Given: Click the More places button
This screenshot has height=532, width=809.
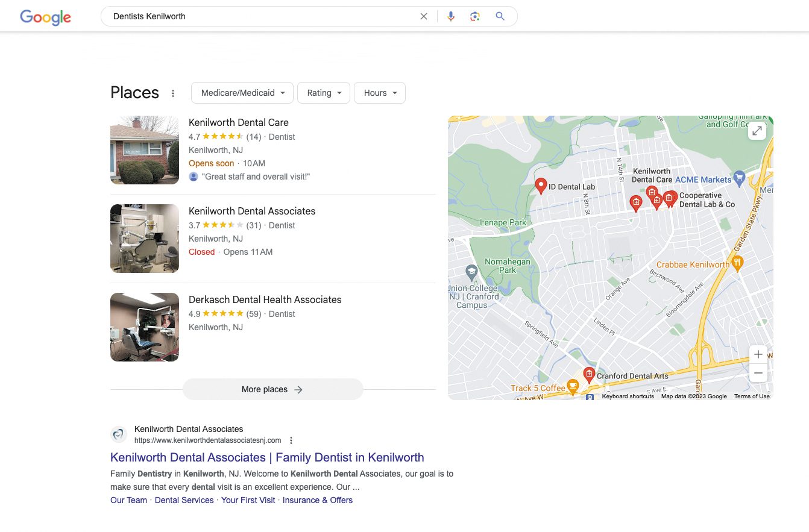Looking at the screenshot, I should coord(272,389).
